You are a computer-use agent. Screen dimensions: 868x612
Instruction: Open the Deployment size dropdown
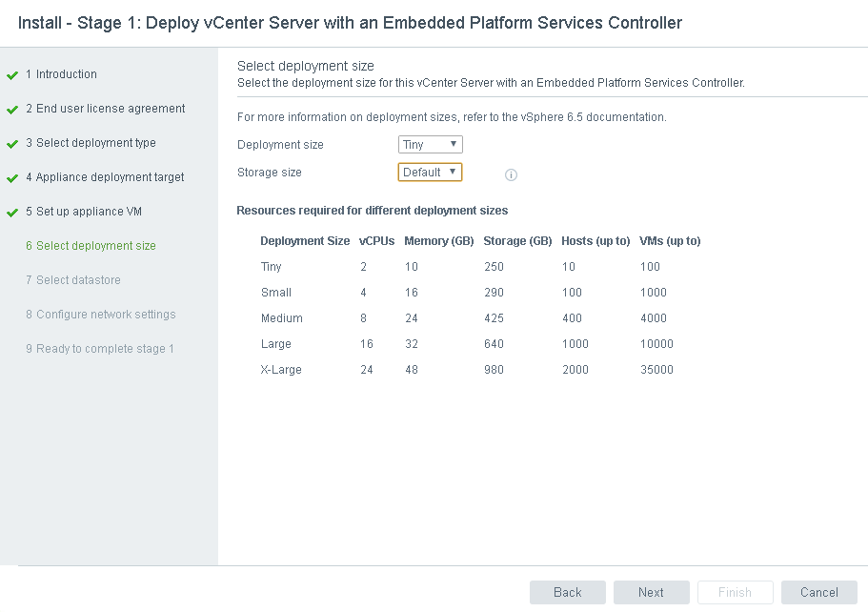[430, 145]
